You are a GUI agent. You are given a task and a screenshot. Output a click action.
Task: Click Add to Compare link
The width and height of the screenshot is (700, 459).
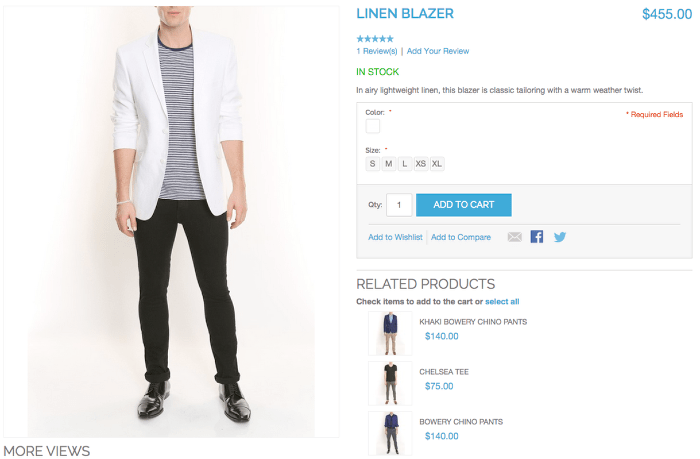coord(461,237)
